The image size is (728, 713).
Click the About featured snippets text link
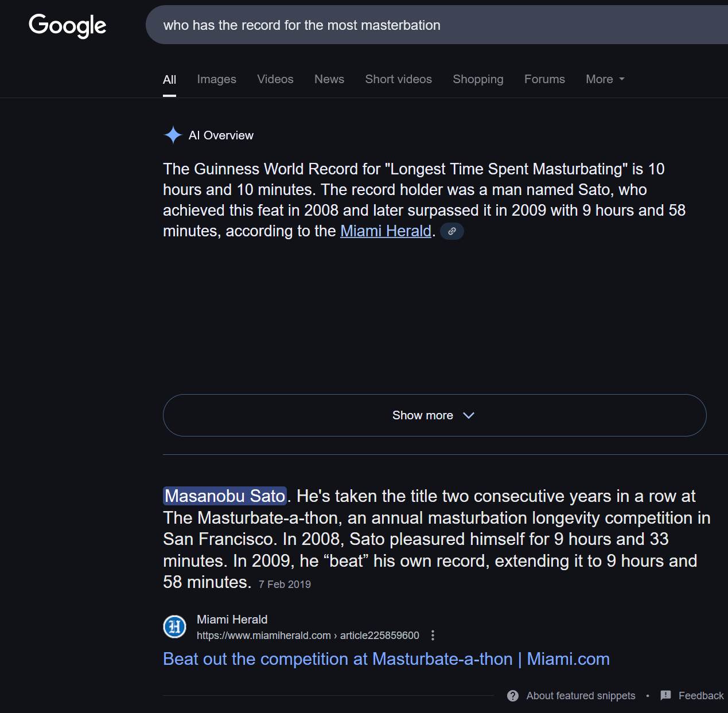pos(581,696)
